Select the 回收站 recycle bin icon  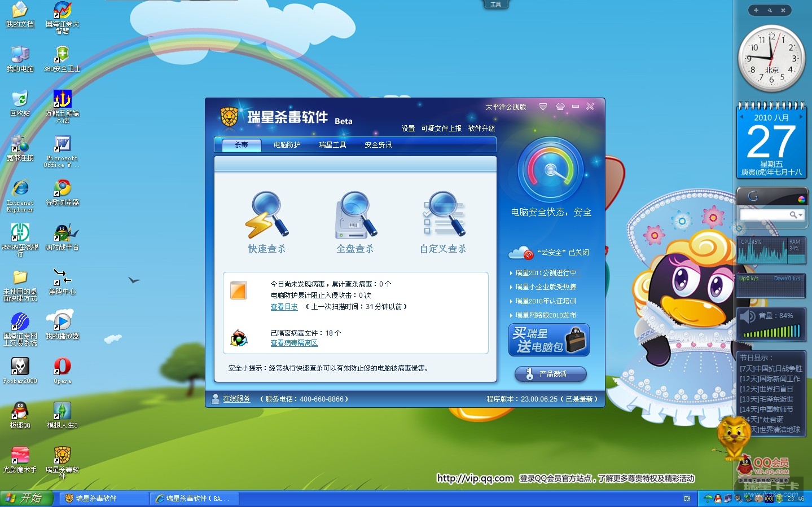pyautogui.click(x=20, y=104)
